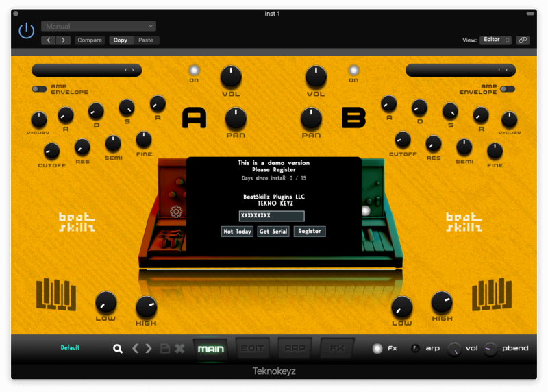
Task: Click layer A decay knob
Action: [96, 111]
